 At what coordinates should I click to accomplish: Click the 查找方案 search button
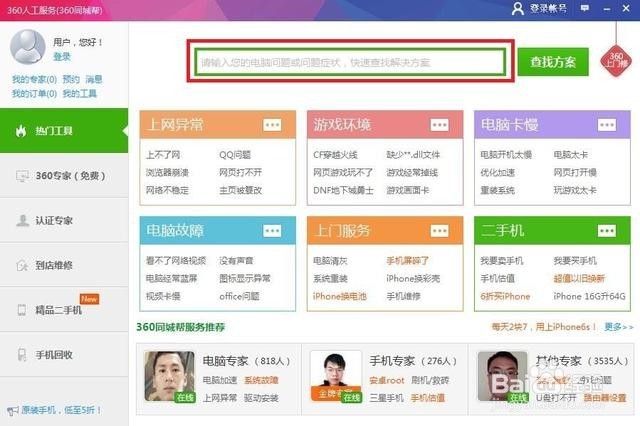pyautogui.click(x=553, y=62)
